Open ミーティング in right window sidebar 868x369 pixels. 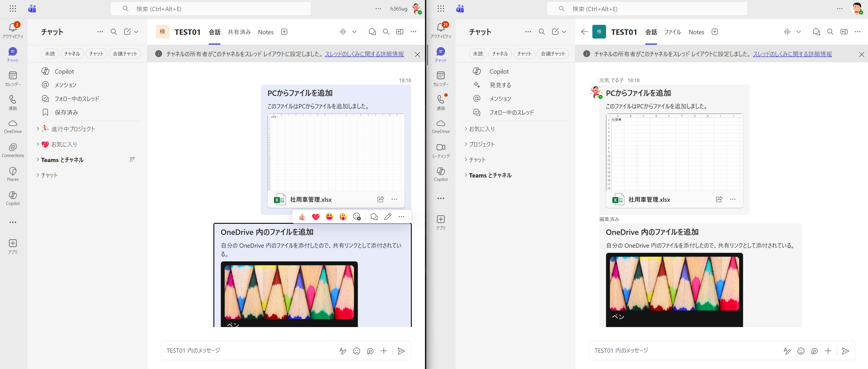click(x=441, y=151)
